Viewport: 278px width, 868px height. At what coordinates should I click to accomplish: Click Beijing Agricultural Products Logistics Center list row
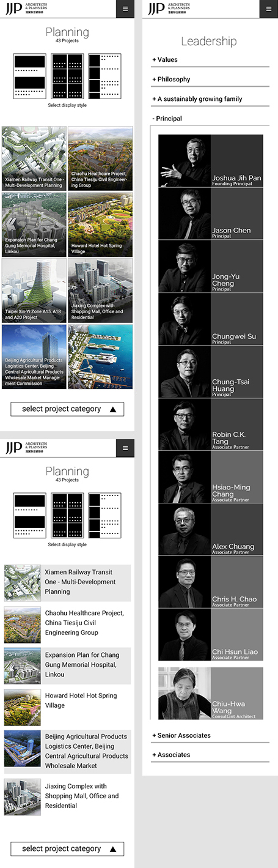[x=67, y=751]
